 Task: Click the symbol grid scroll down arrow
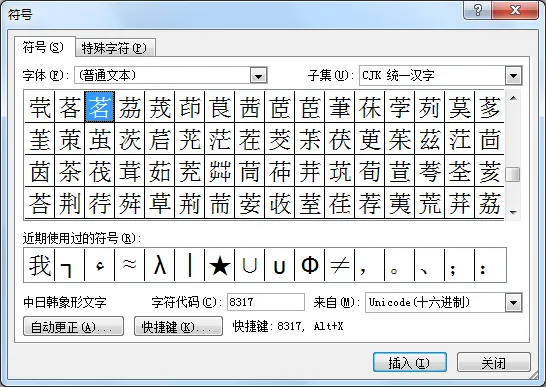pyautogui.click(x=513, y=212)
